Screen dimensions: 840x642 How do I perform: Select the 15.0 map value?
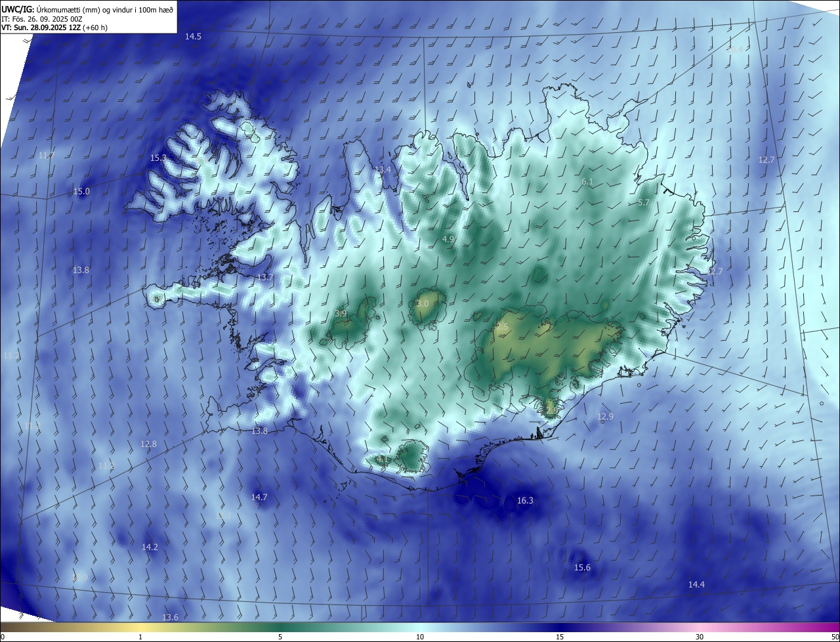tap(81, 192)
